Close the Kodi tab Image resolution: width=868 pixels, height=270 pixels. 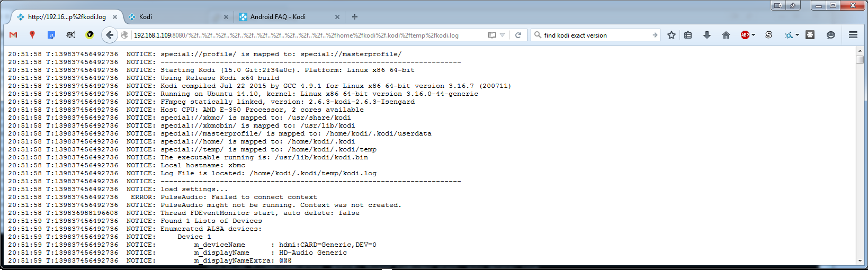[x=226, y=17]
